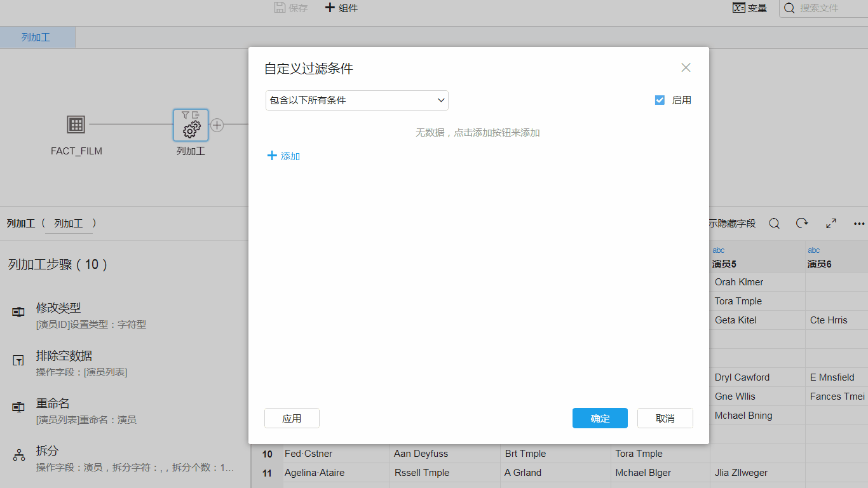
Task: Open the FACT_FILM table node
Action: coord(76,126)
